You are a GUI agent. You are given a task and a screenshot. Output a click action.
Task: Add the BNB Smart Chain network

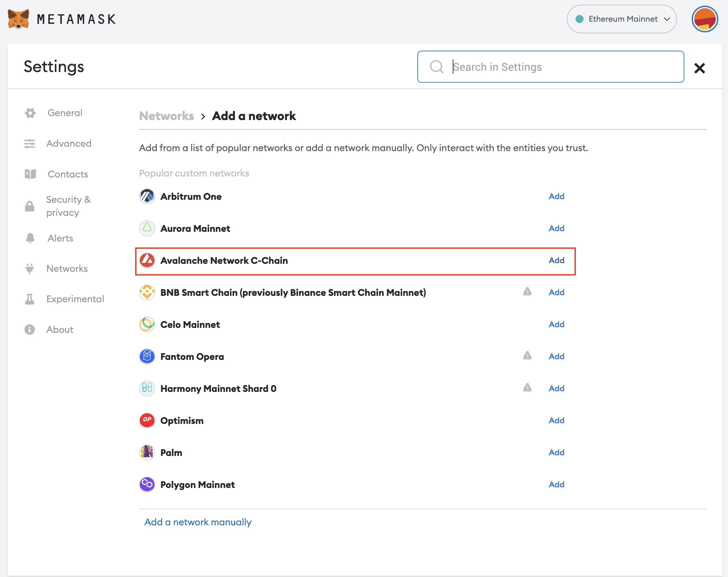(x=557, y=293)
